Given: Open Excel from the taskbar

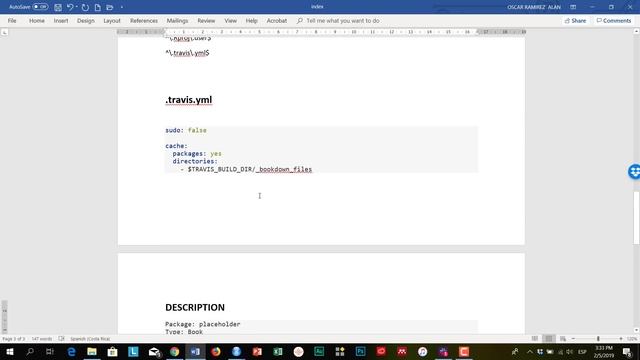Looking at the screenshot, I should pyautogui.click(x=278, y=351).
